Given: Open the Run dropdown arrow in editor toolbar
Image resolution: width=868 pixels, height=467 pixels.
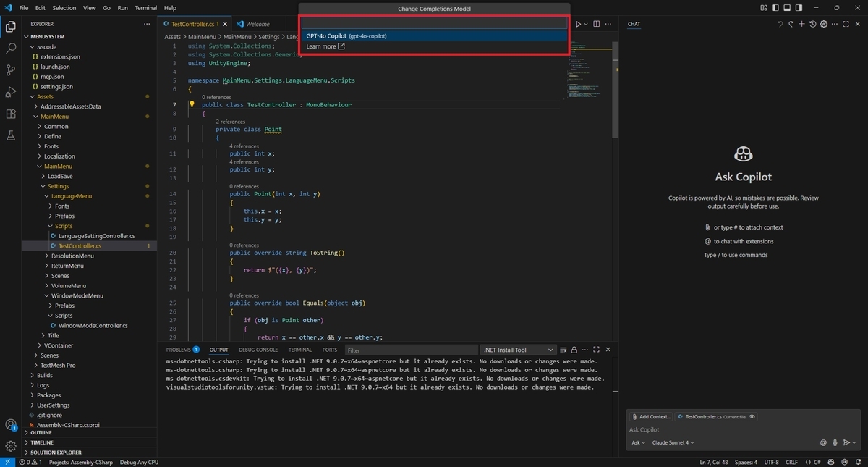Looking at the screenshot, I should (586, 24).
